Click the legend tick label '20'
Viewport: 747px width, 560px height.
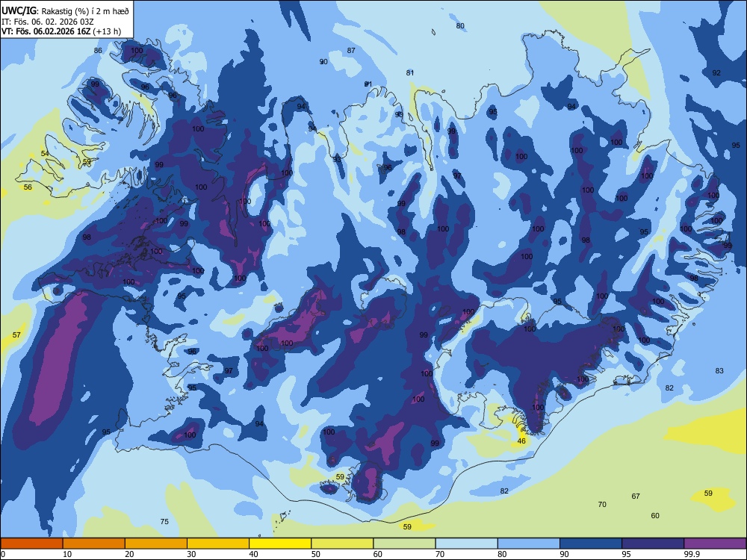pyautogui.click(x=129, y=554)
